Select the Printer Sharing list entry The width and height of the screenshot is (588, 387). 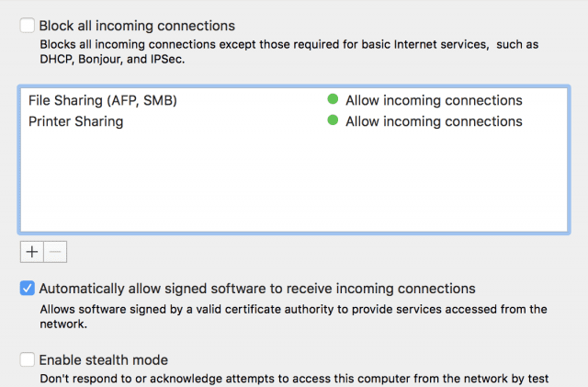tap(75, 121)
